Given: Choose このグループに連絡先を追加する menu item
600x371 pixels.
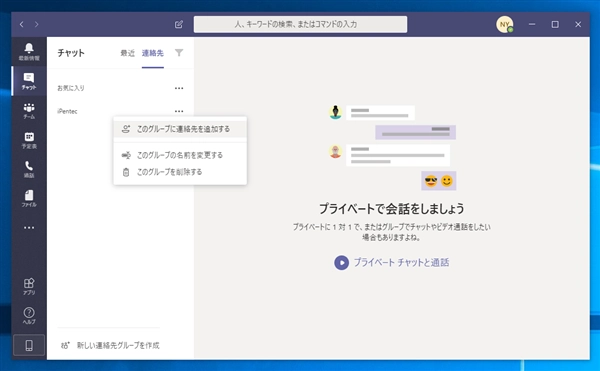Looking at the screenshot, I should click(x=180, y=129).
